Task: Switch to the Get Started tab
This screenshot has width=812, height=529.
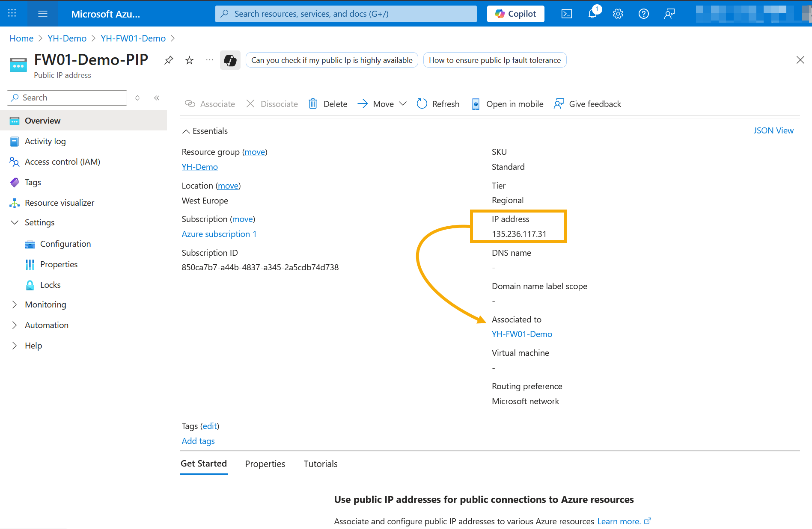Action: (x=204, y=464)
